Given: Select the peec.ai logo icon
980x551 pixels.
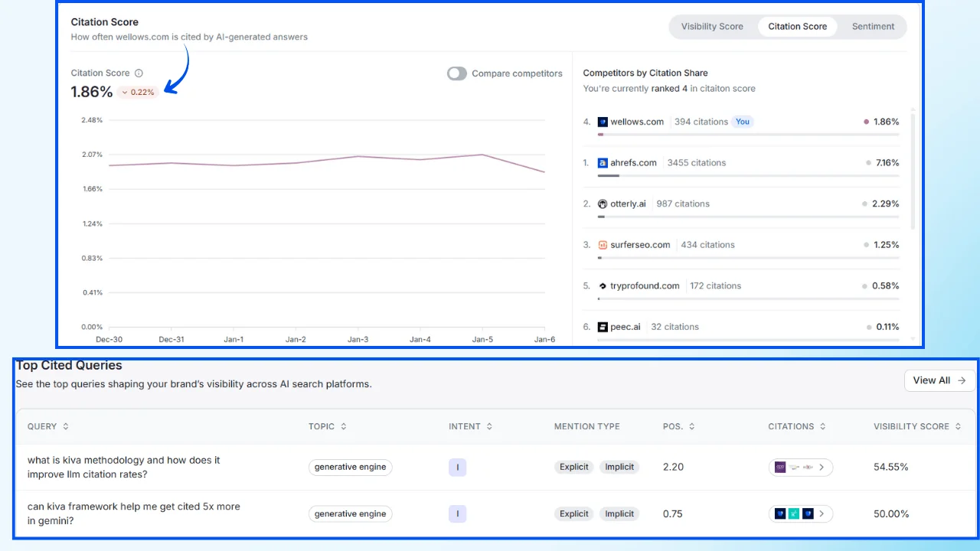Looking at the screenshot, I should click(x=602, y=327).
